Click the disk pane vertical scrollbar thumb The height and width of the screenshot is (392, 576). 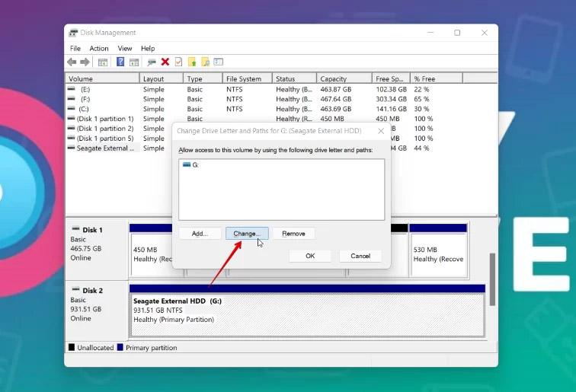(x=493, y=279)
